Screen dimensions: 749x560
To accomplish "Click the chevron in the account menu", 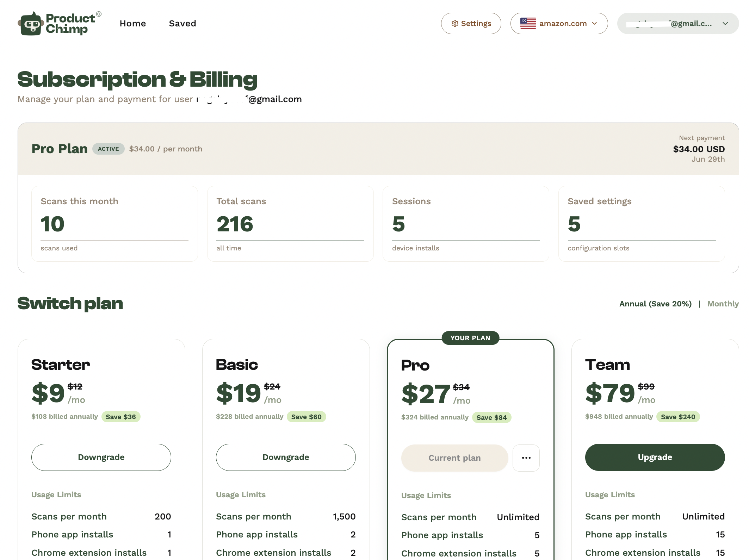I will (x=725, y=24).
